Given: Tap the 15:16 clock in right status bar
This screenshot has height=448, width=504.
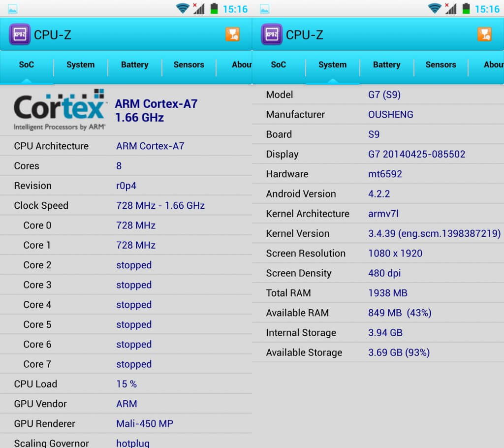Looking at the screenshot, I should coord(487,9).
